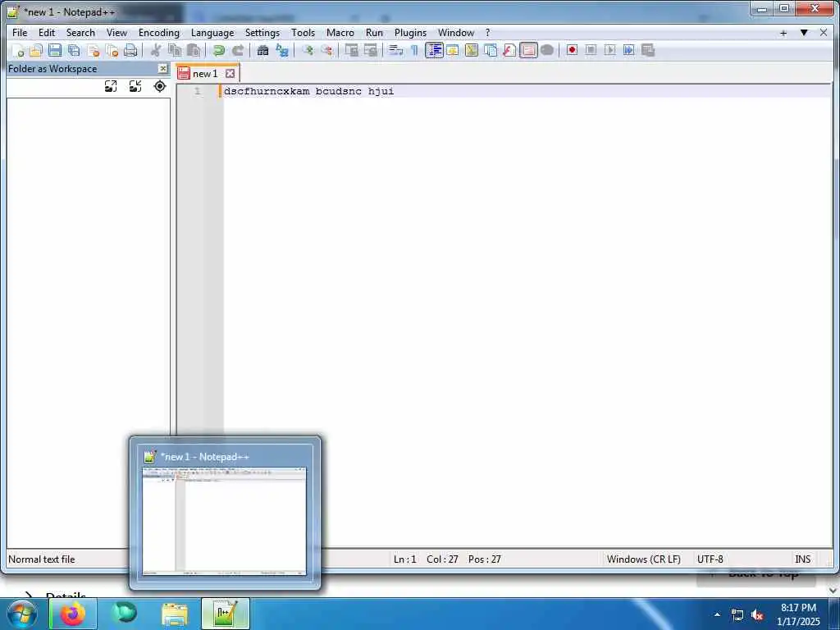Image resolution: width=840 pixels, height=630 pixels.
Task: Click the Close All toolbar icon
Action: pos(112,50)
